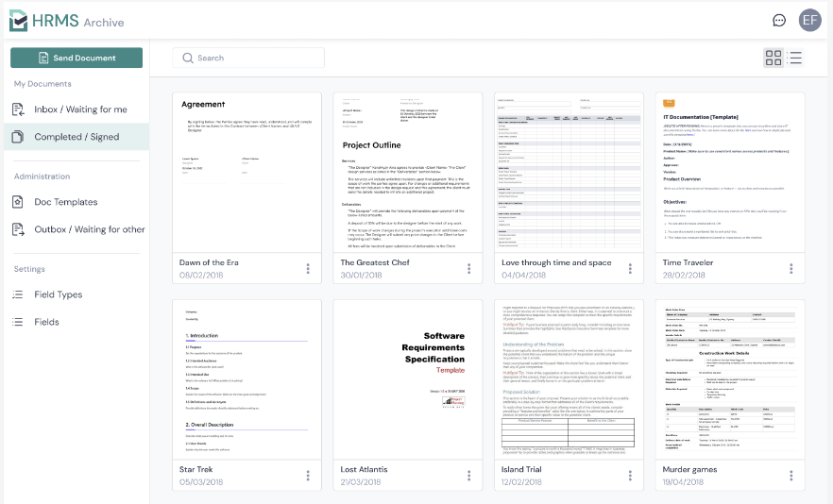
Task: Click the search magnifier icon
Action: click(188, 58)
